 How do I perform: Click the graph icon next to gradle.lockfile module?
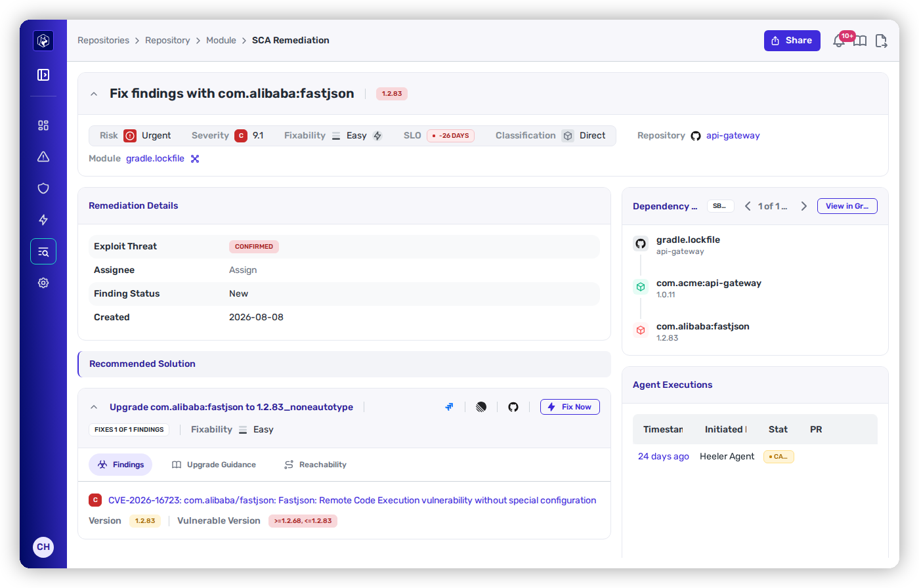(x=195, y=159)
